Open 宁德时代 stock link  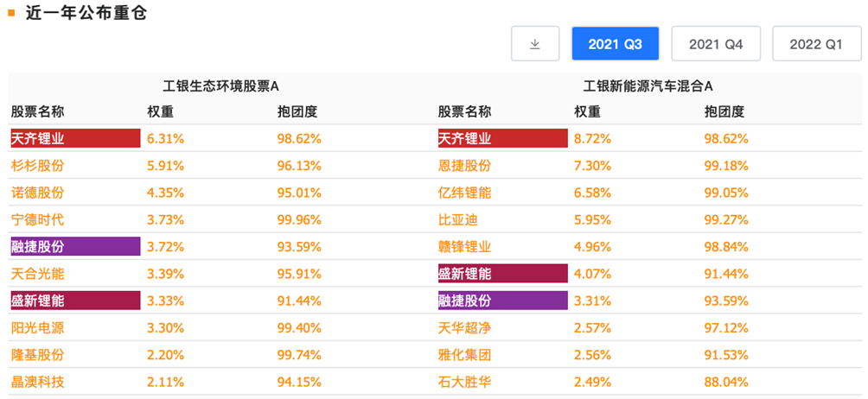tap(37, 219)
